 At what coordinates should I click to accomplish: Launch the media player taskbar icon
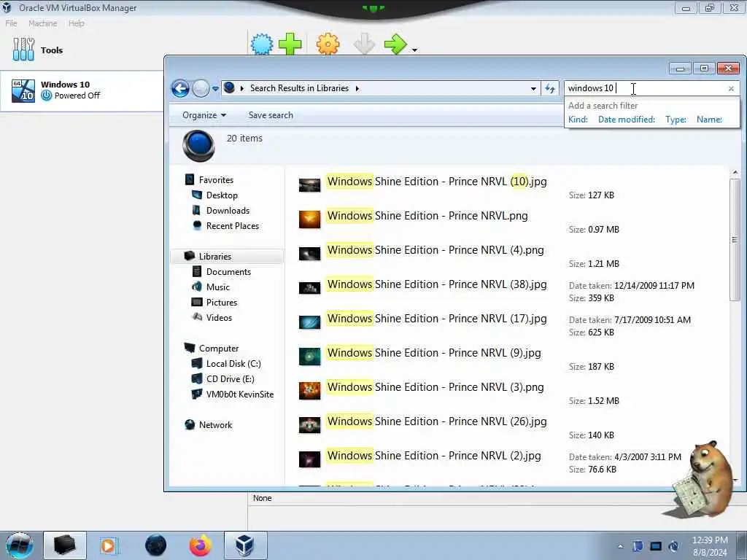pos(108,545)
